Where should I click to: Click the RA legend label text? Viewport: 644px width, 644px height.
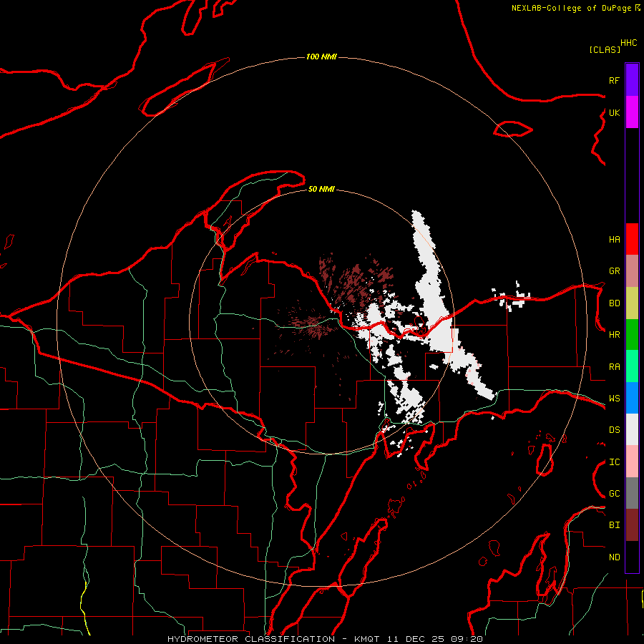[x=615, y=366]
